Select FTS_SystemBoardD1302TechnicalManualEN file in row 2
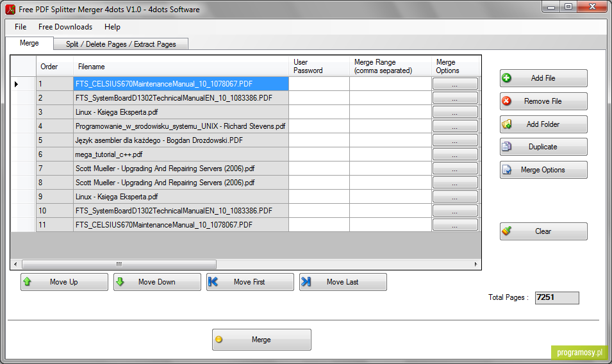612x364 pixels. (x=181, y=98)
